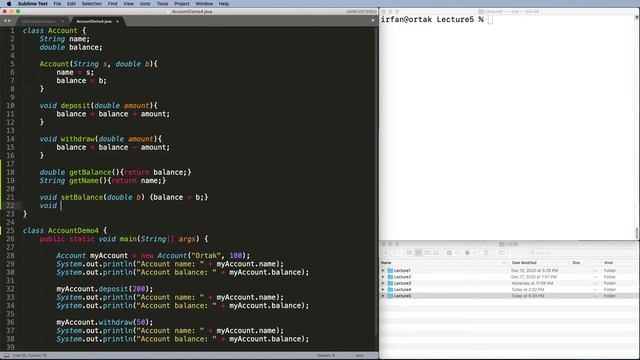
Task: Switch Finder to gallery view
Action: (436, 253)
